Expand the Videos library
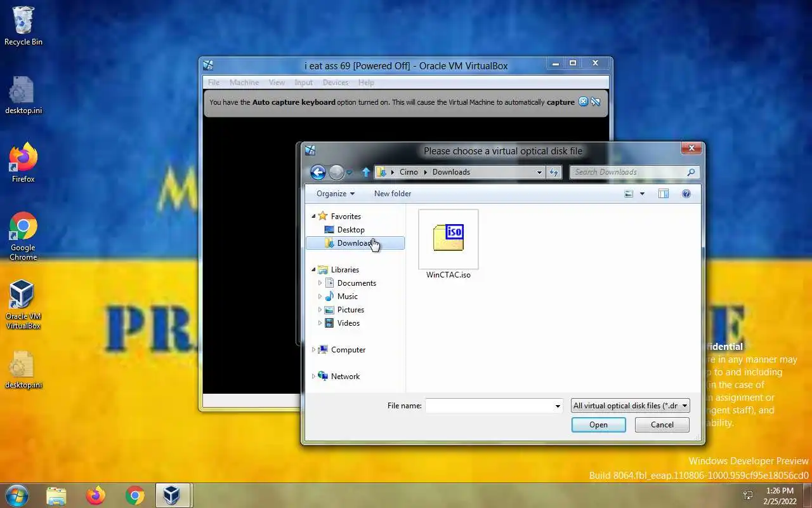 pyautogui.click(x=320, y=323)
